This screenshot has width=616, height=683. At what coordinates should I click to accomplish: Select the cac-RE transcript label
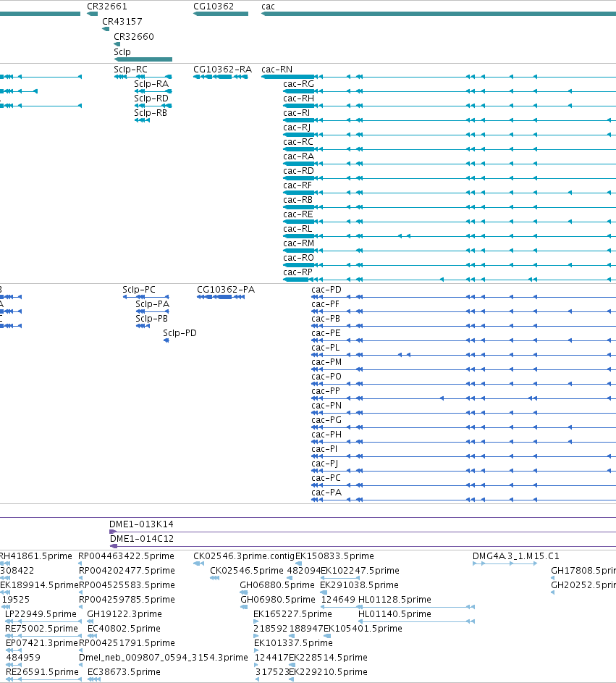point(298,214)
